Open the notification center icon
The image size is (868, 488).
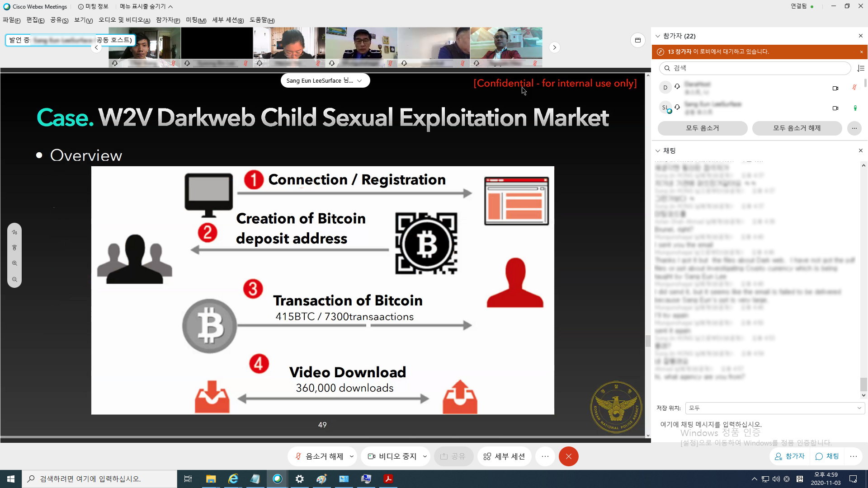click(853, 479)
